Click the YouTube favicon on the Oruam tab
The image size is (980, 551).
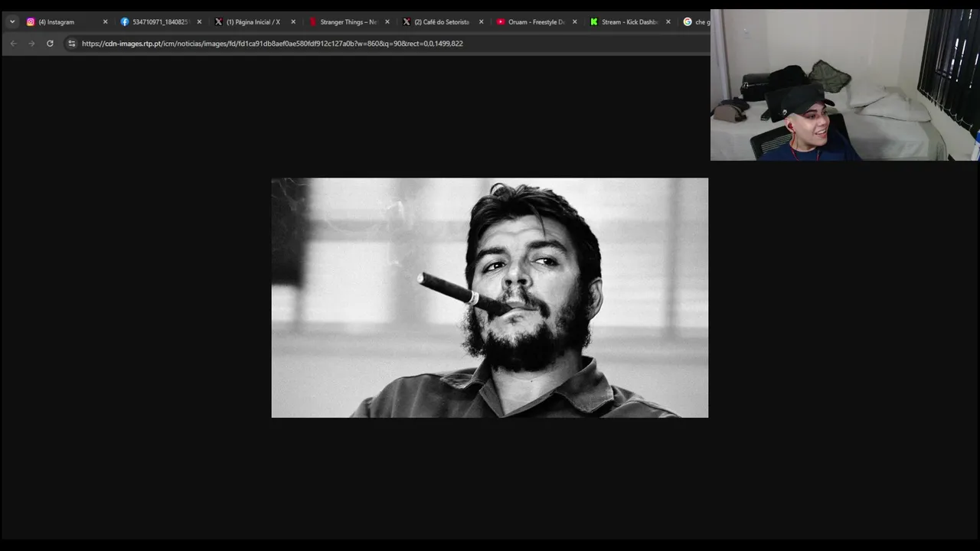tap(501, 22)
